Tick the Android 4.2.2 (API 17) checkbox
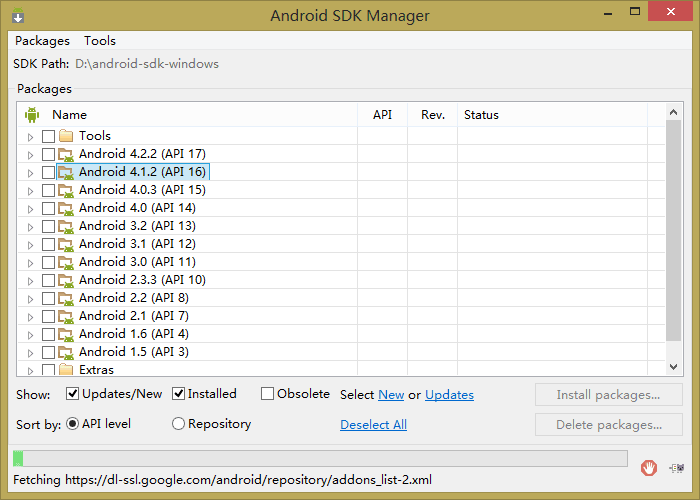 click(x=48, y=154)
